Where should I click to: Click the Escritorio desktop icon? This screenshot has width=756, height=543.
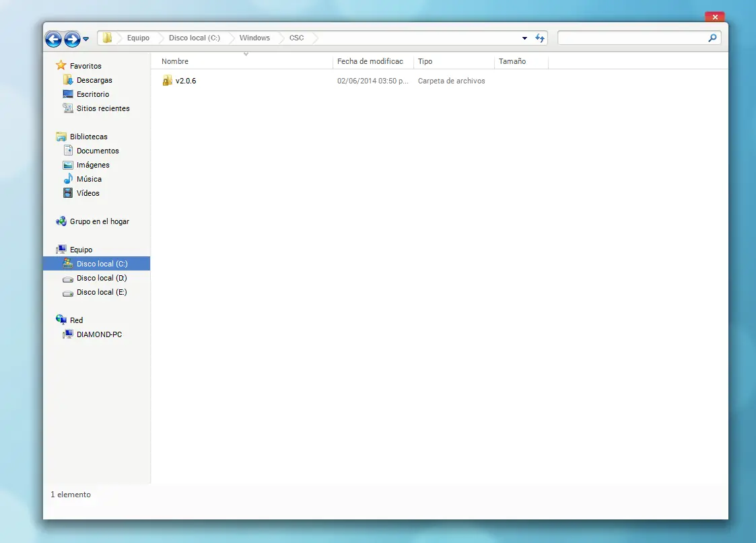click(68, 94)
